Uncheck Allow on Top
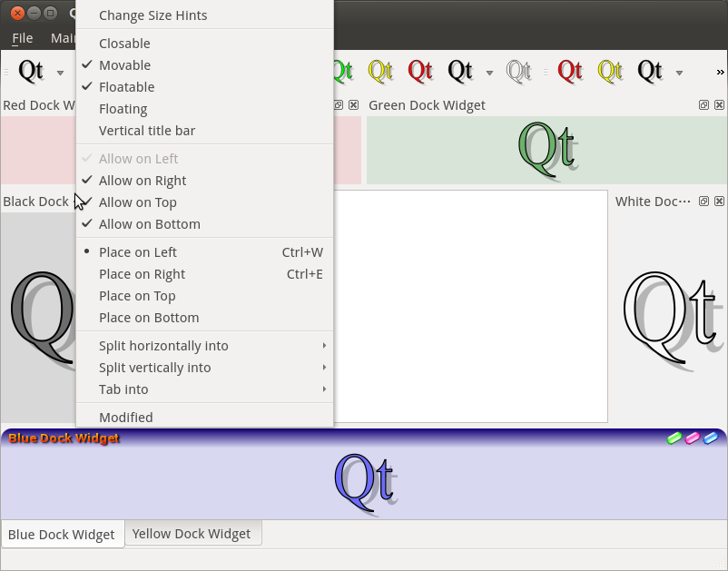 (x=205, y=202)
